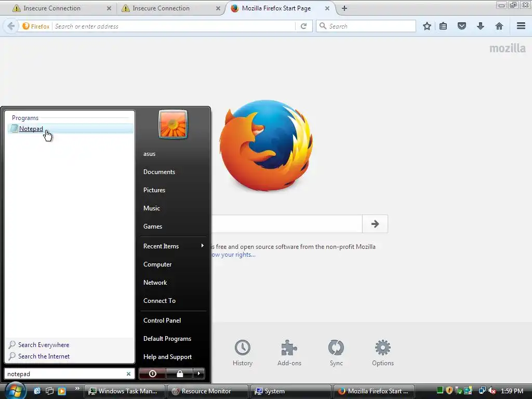
Task: Open Documents from the Start menu
Action: (x=159, y=172)
